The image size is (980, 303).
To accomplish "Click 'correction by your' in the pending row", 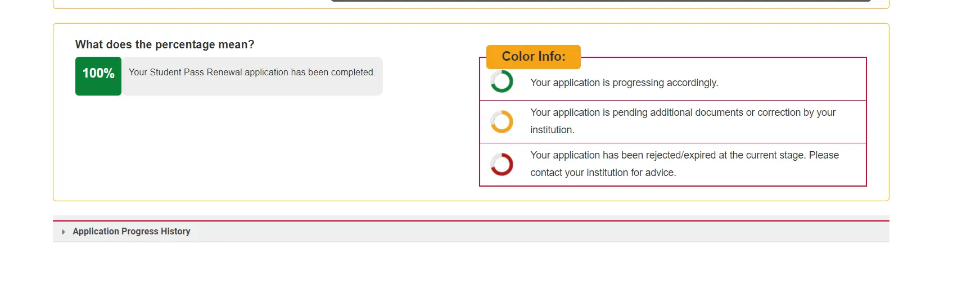I will [796, 112].
